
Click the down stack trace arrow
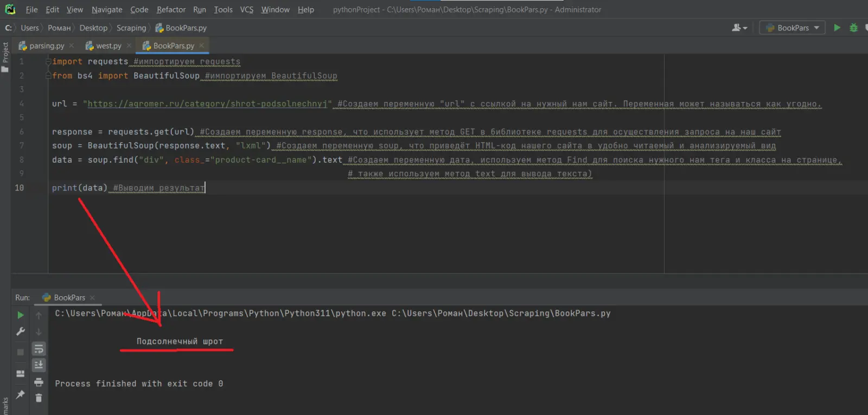tap(39, 331)
